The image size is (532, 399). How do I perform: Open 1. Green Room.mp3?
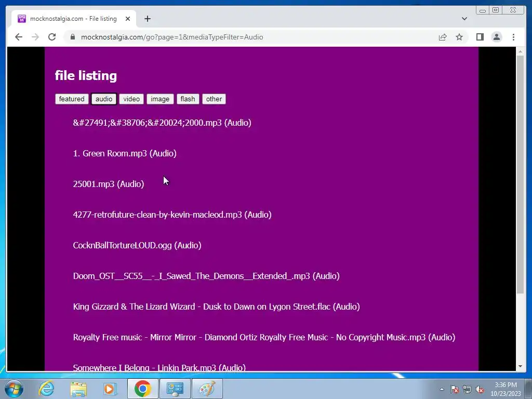(x=125, y=153)
